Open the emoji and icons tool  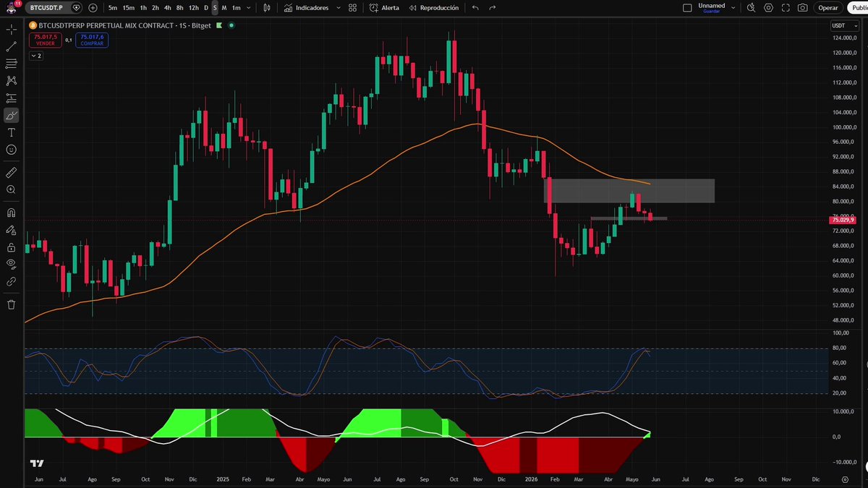[12, 150]
